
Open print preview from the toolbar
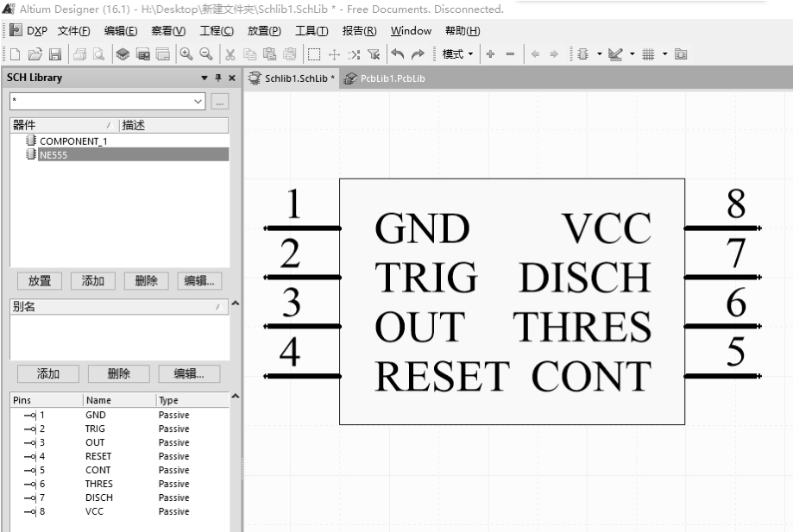point(98,54)
